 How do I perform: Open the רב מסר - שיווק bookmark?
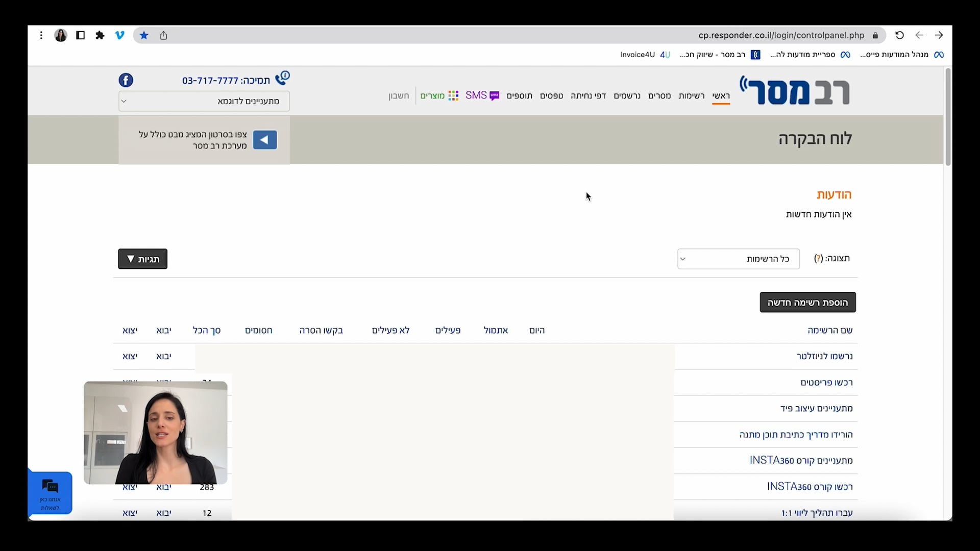point(720,55)
